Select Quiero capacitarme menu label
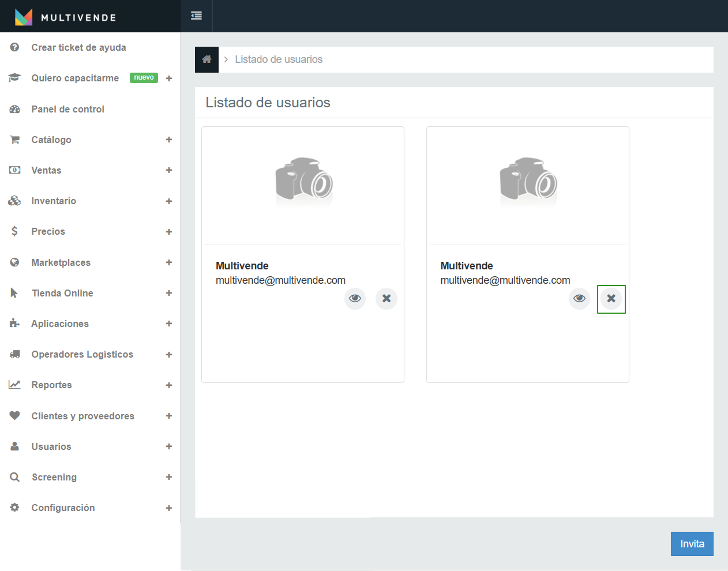728x571 pixels. tap(75, 78)
